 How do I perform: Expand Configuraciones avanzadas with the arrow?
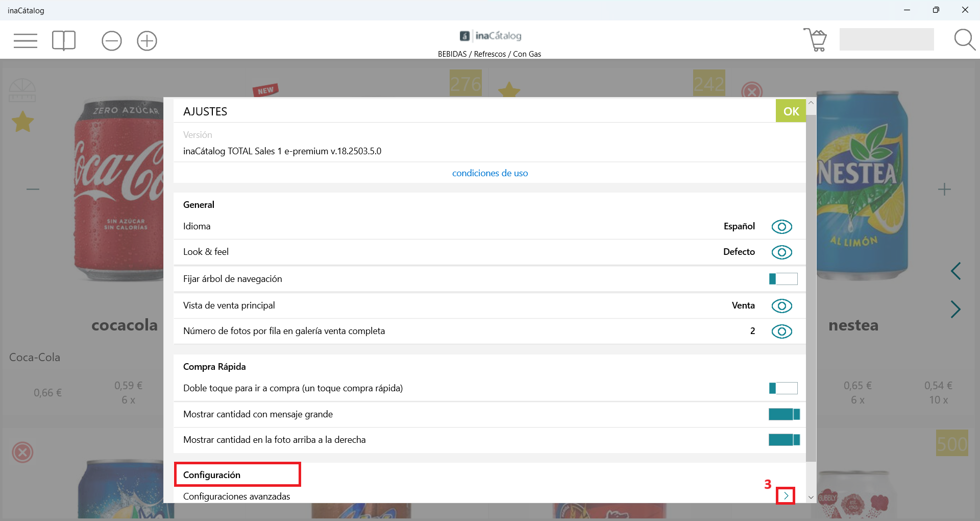[786, 495]
